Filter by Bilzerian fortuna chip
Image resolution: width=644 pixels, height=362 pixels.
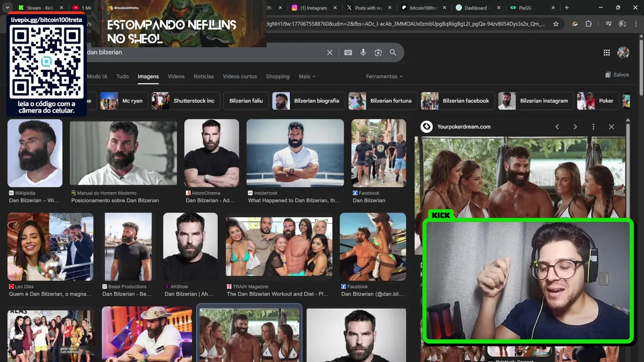(x=383, y=101)
